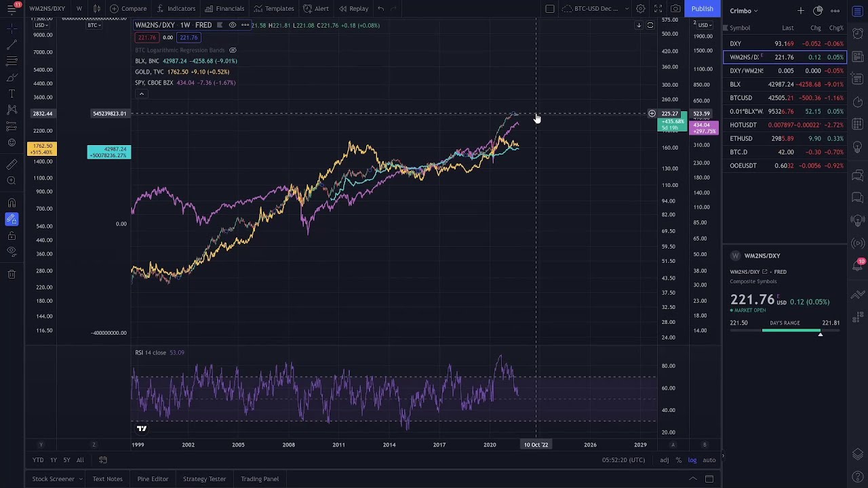Toggle stay in drawing mode pencil-lock
Viewport: 868px width, 488px height.
12,219
